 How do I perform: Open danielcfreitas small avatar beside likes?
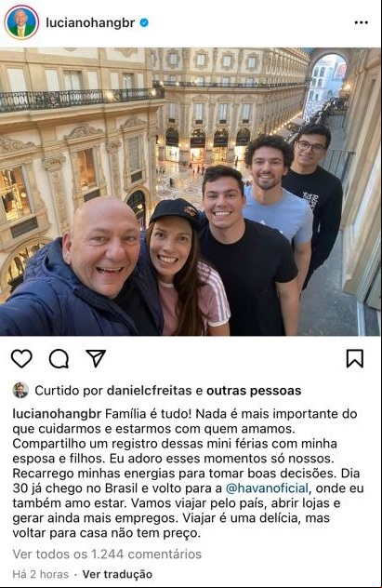(x=20, y=391)
